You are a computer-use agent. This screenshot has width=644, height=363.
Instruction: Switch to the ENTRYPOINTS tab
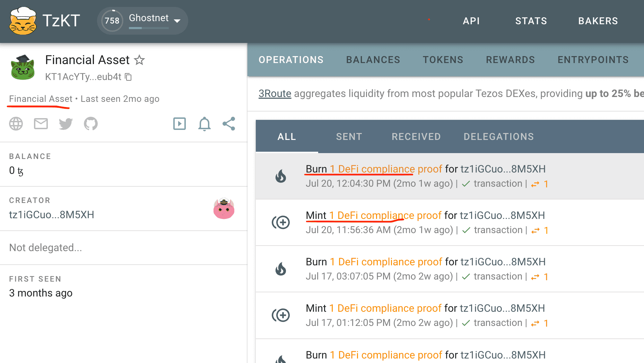click(x=593, y=60)
